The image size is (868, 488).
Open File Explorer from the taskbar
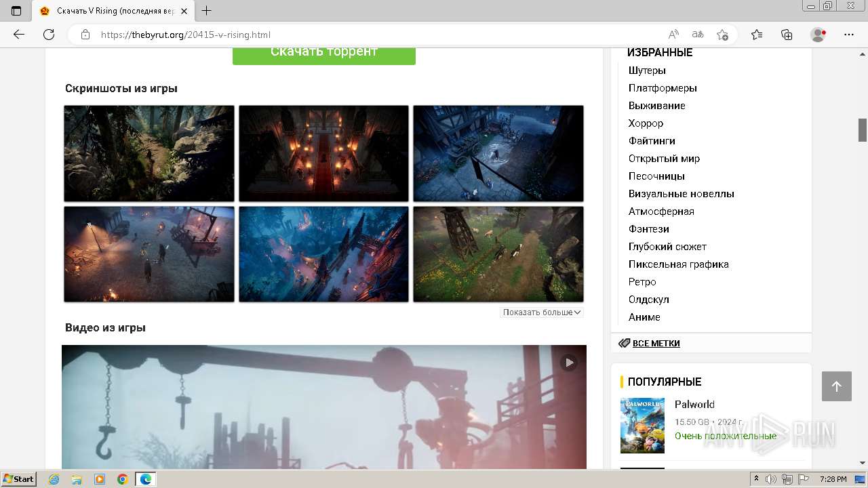(x=77, y=479)
